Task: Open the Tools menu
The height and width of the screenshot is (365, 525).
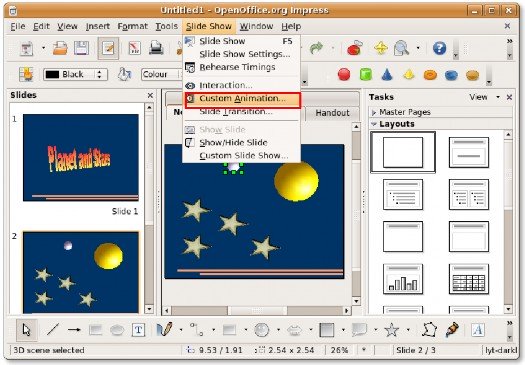Action: click(166, 26)
